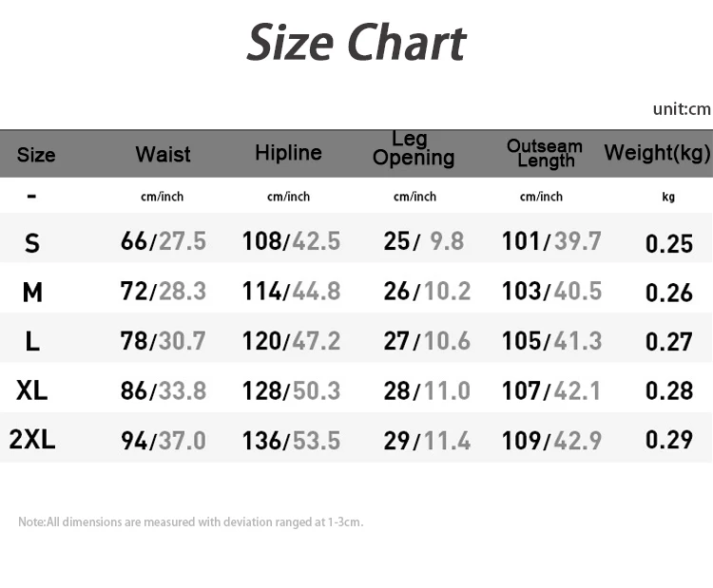Select the L size row label

[32, 341]
